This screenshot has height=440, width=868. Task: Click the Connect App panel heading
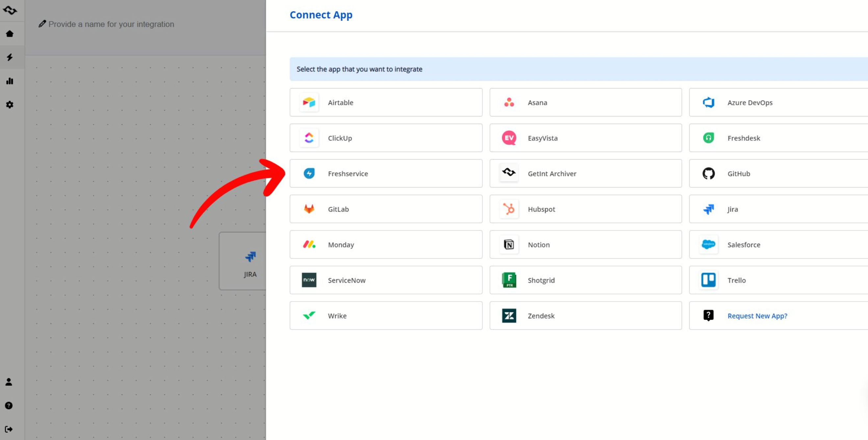click(x=321, y=14)
